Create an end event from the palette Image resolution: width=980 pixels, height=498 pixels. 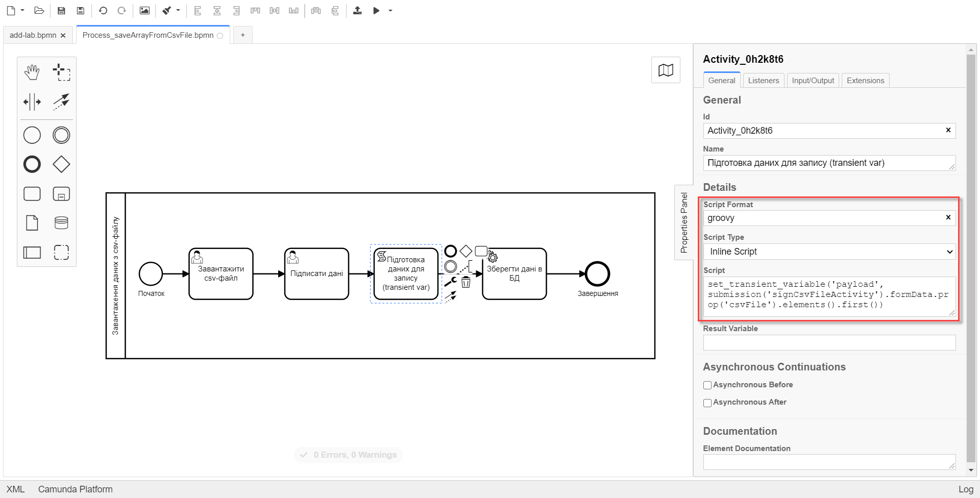coord(32,164)
